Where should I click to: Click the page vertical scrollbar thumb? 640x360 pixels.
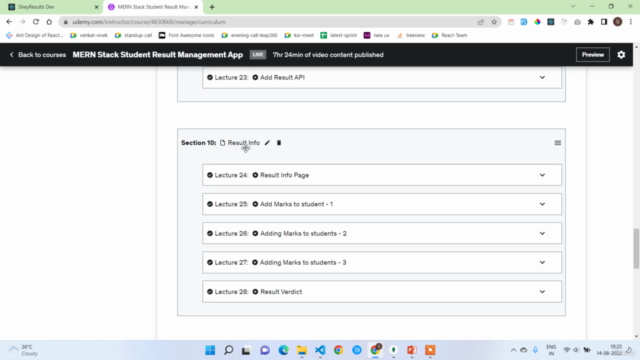coord(636,249)
